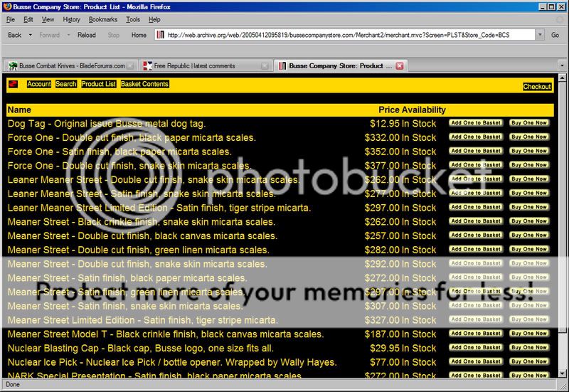569x392 pixels.
Task: Open the Bookmarks menu
Action: [103, 19]
